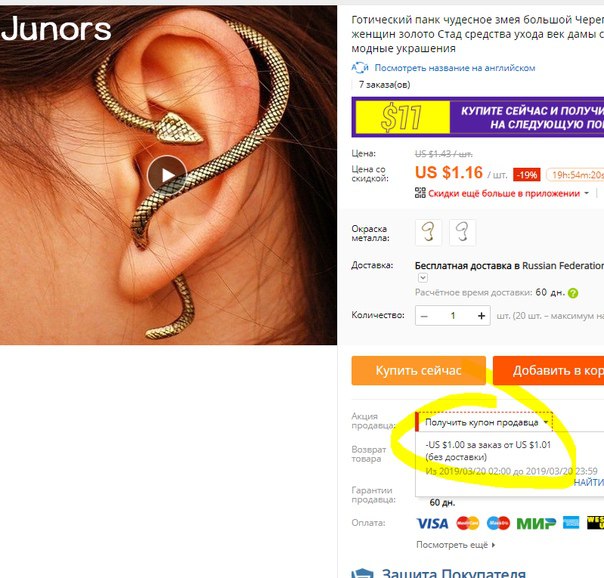Click the VISA payment icon
This screenshot has width=604, height=578.
click(433, 523)
